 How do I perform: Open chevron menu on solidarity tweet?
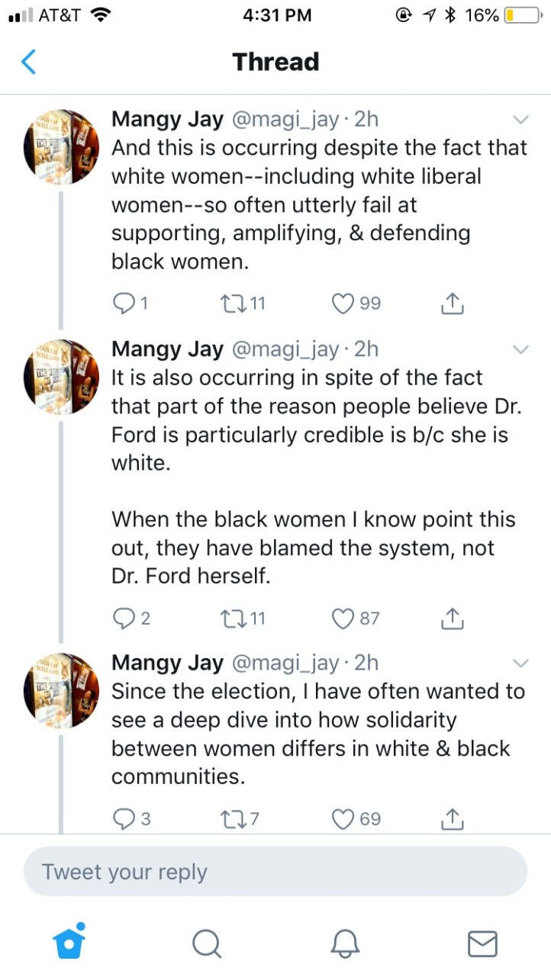pos(520,663)
